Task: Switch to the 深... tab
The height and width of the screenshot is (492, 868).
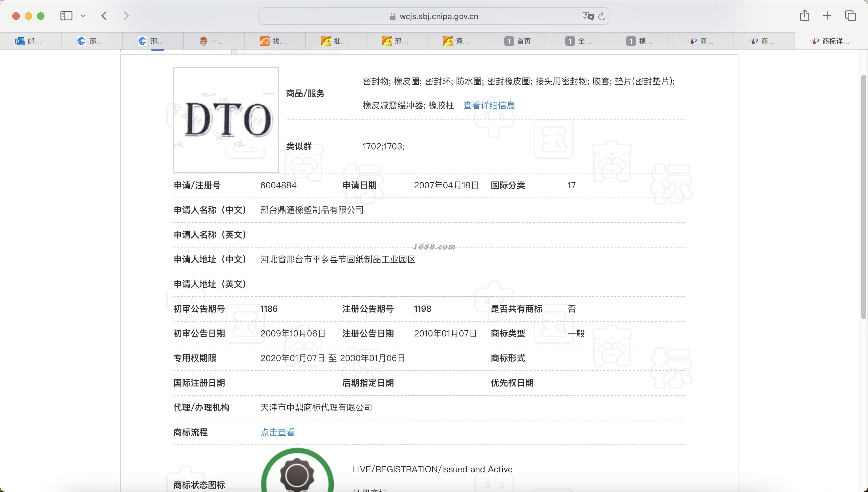Action: [458, 41]
